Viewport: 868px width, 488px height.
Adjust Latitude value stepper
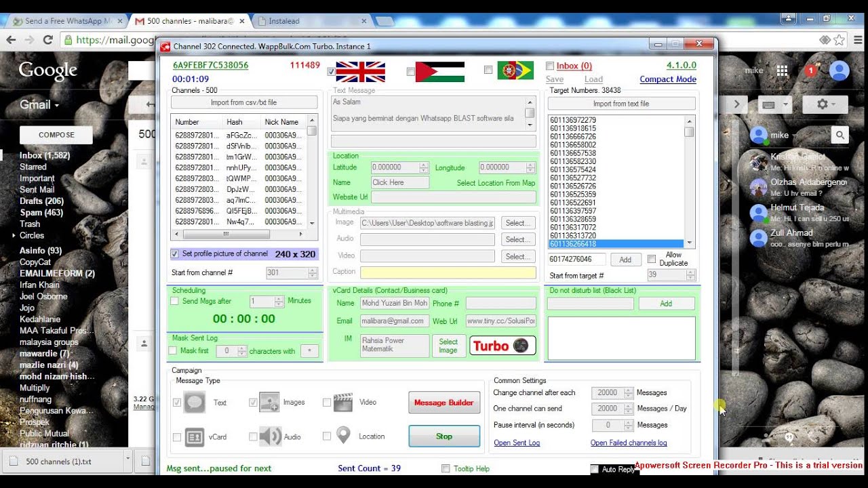pos(424,167)
